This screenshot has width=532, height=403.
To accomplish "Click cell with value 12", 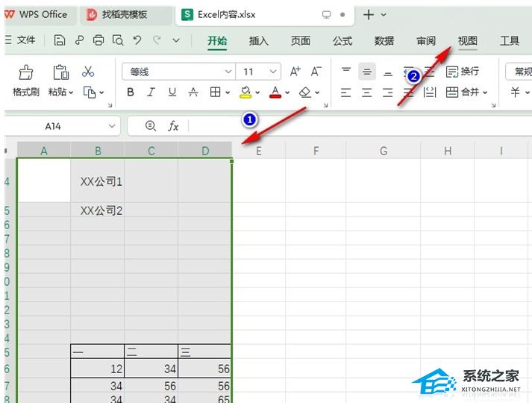I will click(98, 369).
